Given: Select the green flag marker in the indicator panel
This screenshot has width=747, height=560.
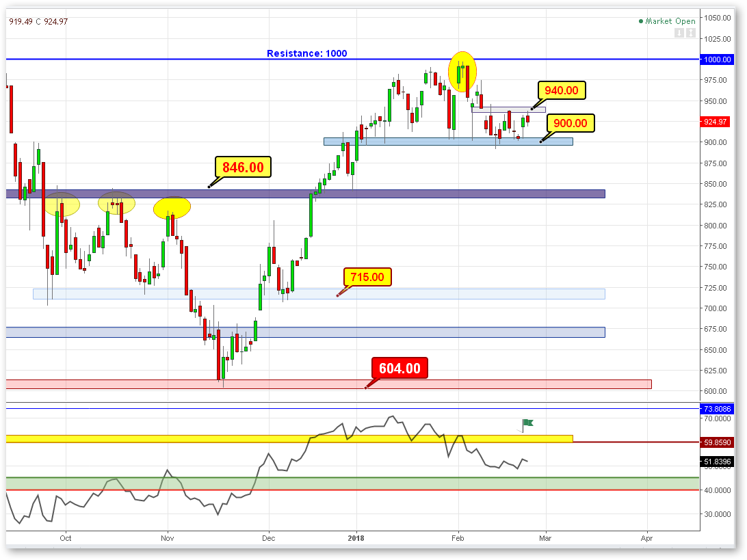Looking at the screenshot, I should tap(527, 423).
